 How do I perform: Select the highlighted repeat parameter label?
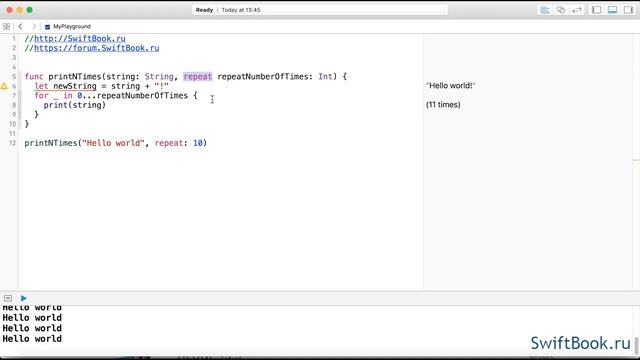[198, 77]
